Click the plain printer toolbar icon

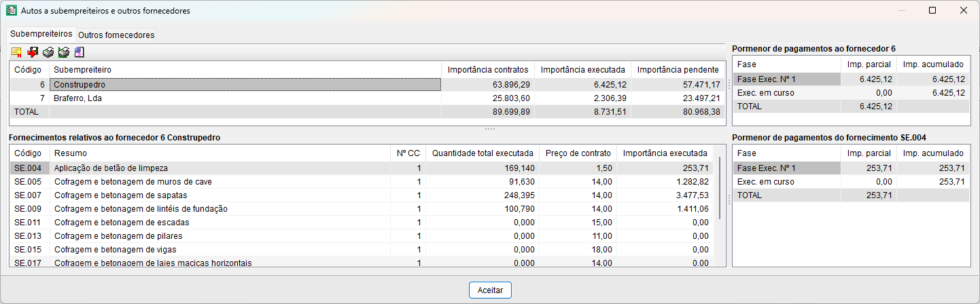pos(48,52)
